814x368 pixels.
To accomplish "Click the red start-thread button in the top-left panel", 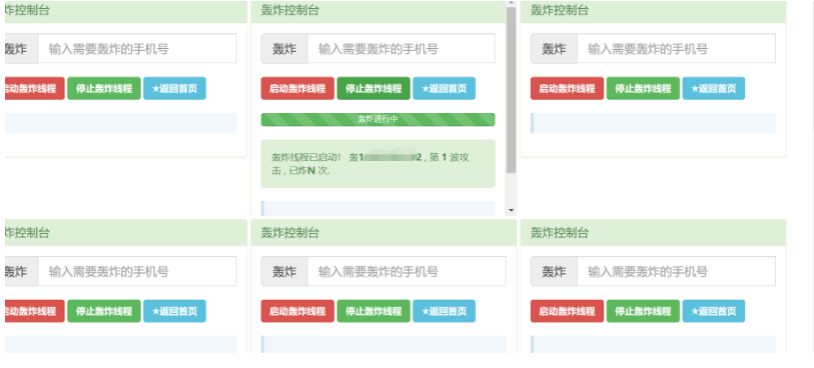I will click(34, 88).
